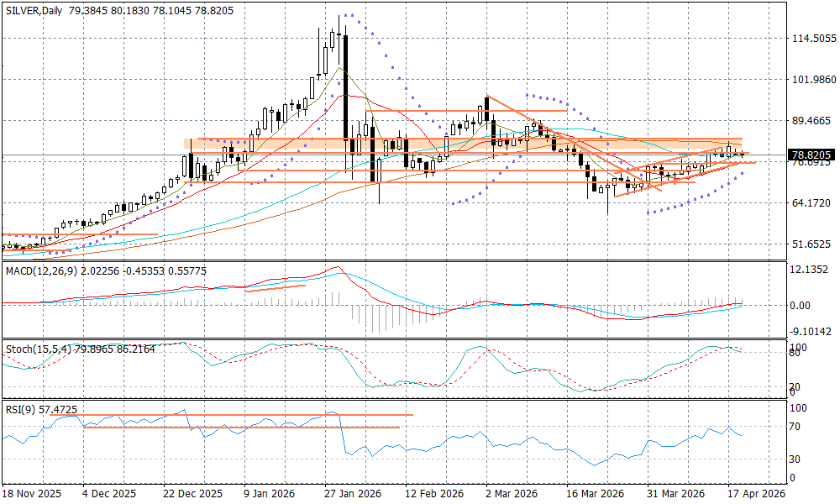The height and width of the screenshot is (504, 840).
Task: Click the 101.9860 price axis label
Action: click(811, 80)
